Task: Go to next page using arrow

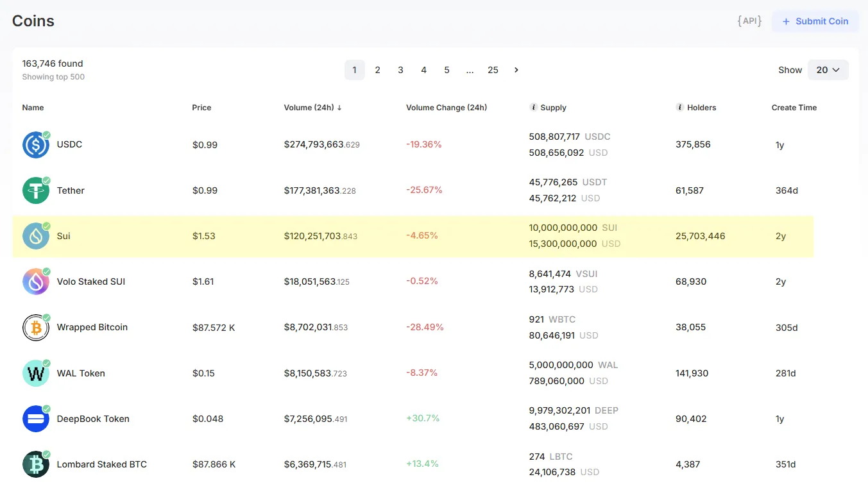Action: (x=516, y=70)
